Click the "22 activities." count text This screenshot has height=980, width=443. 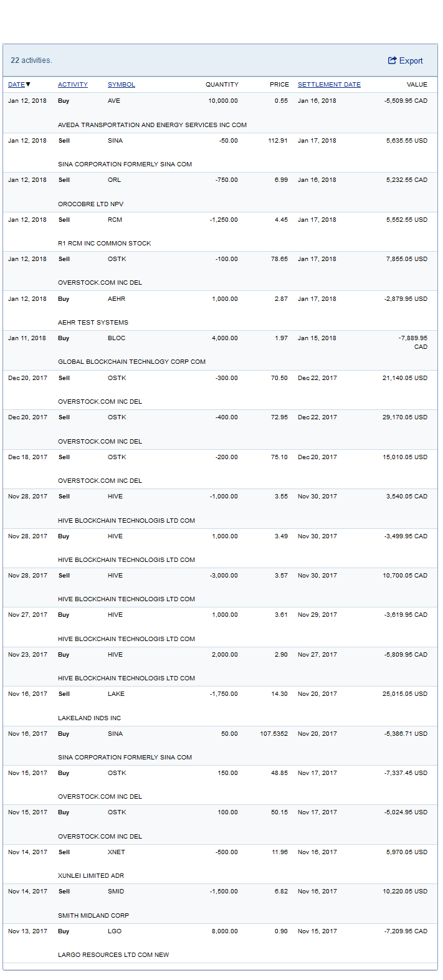(x=31, y=60)
